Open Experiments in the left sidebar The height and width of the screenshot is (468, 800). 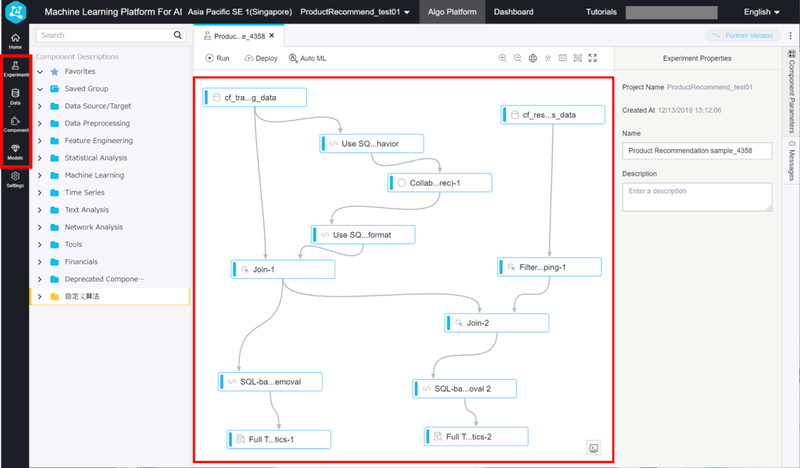15,69
